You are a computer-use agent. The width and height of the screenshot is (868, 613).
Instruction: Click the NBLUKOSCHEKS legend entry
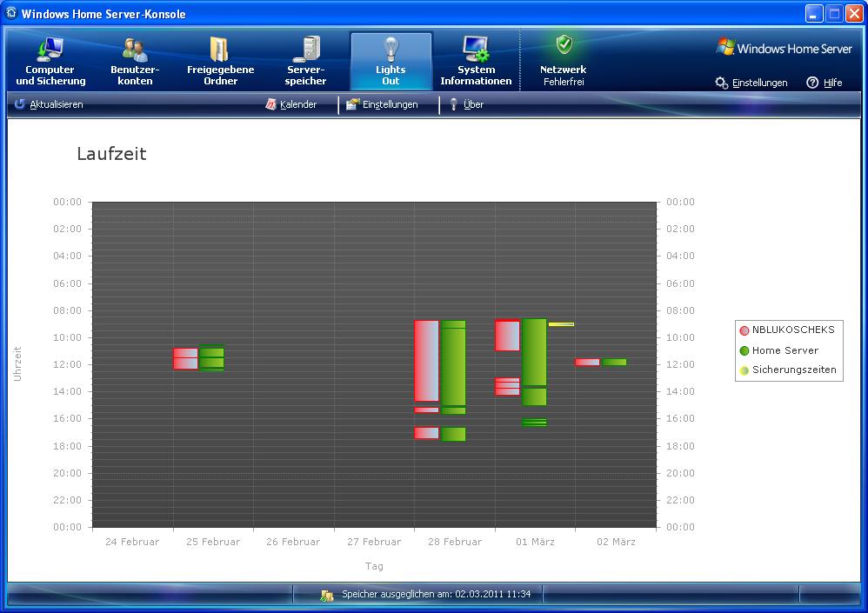tap(786, 330)
